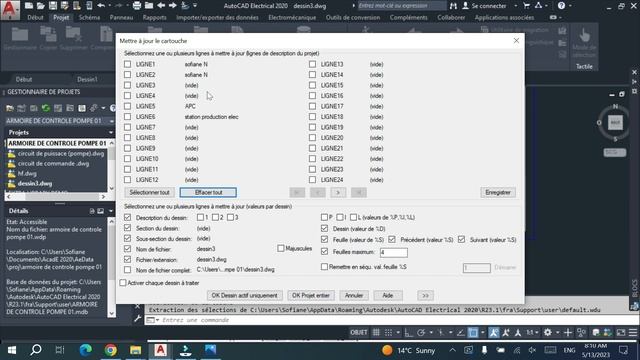Open the quick access toolbar customize dropdown
Screen dimensions: 640x360
(x=195, y=6)
